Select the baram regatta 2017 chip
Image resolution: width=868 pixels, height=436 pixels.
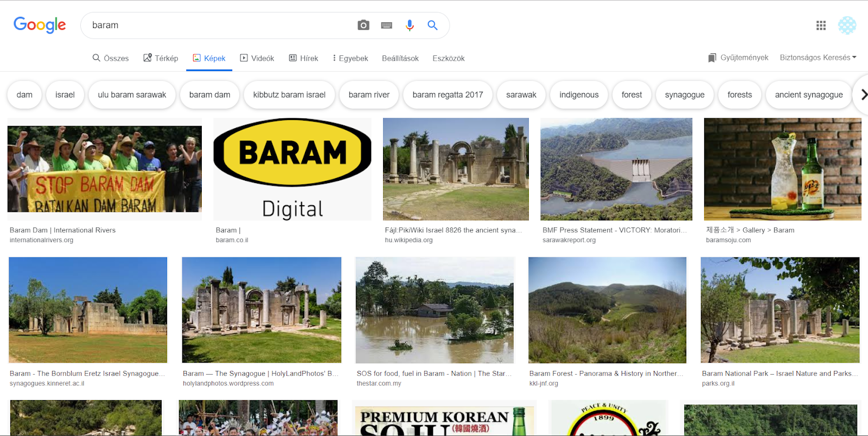448,94
